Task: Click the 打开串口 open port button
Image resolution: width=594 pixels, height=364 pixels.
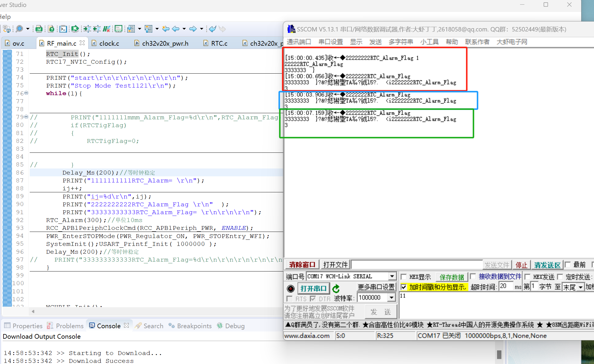Action: [313, 288]
